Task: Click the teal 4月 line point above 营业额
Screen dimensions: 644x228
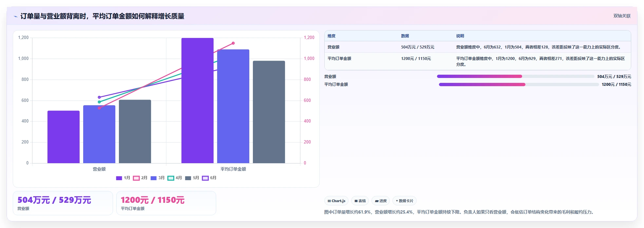Action: [99, 102]
